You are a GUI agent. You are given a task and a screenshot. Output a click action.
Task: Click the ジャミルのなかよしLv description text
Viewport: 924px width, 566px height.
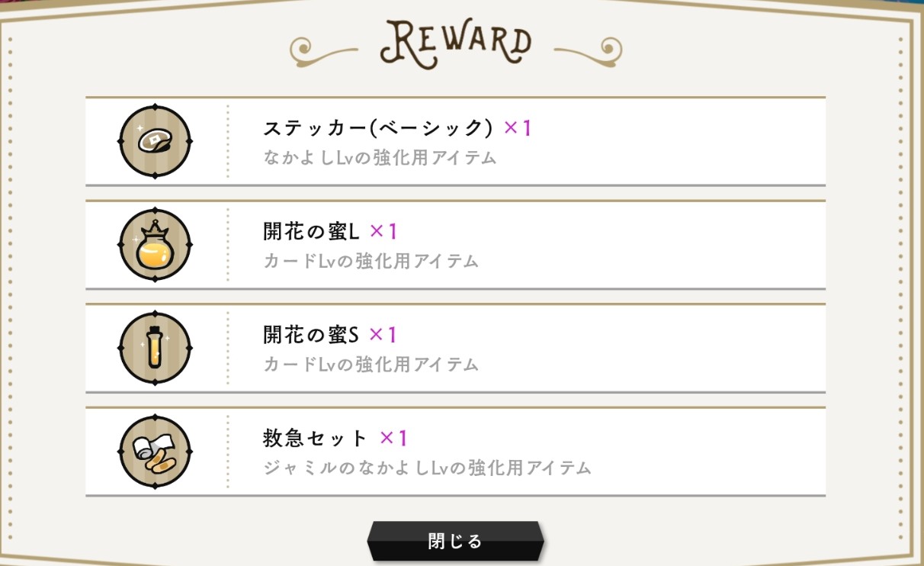427,468
